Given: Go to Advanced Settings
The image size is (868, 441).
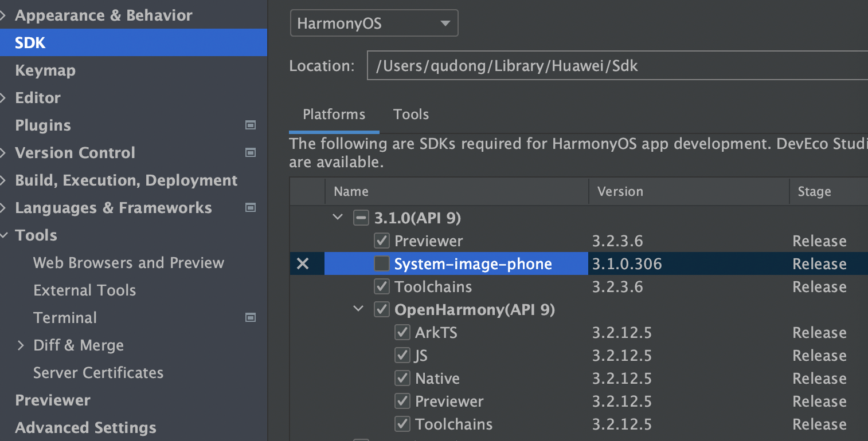Looking at the screenshot, I should [85, 428].
